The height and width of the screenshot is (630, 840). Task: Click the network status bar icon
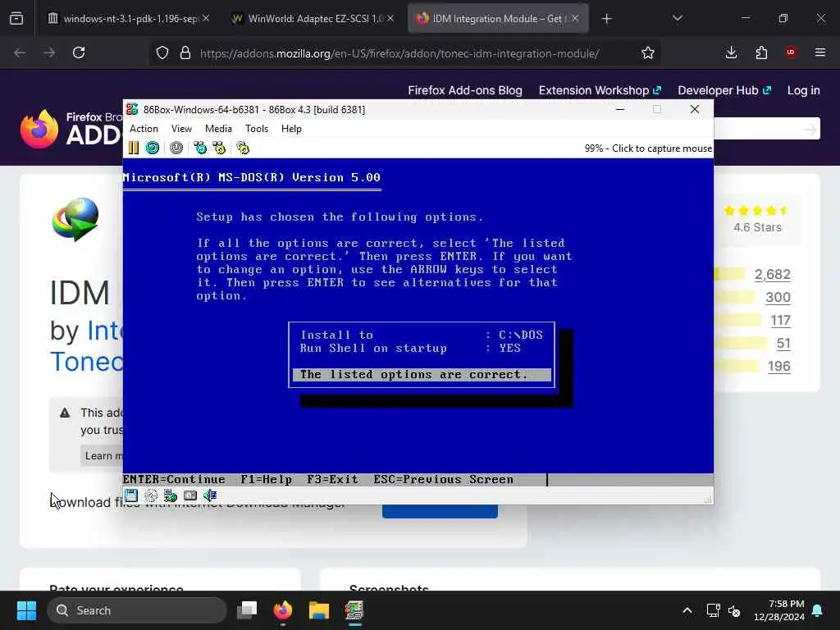pos(171,495)
